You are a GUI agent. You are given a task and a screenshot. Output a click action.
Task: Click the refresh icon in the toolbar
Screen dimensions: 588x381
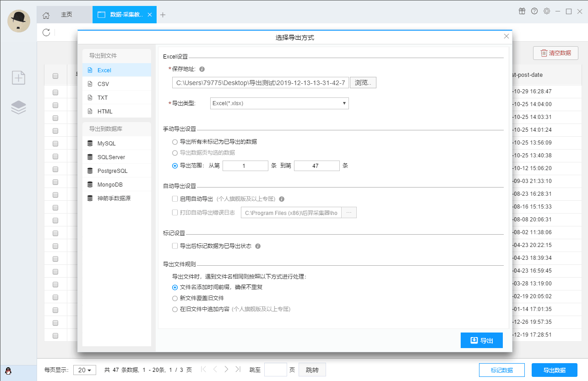pyautogui.click(x=46, y=32)
